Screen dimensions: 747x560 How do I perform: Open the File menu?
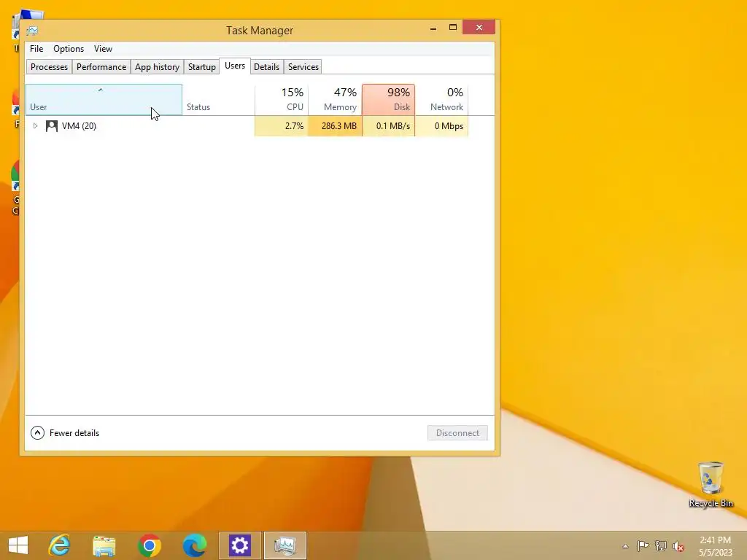(x=36, y=49)
